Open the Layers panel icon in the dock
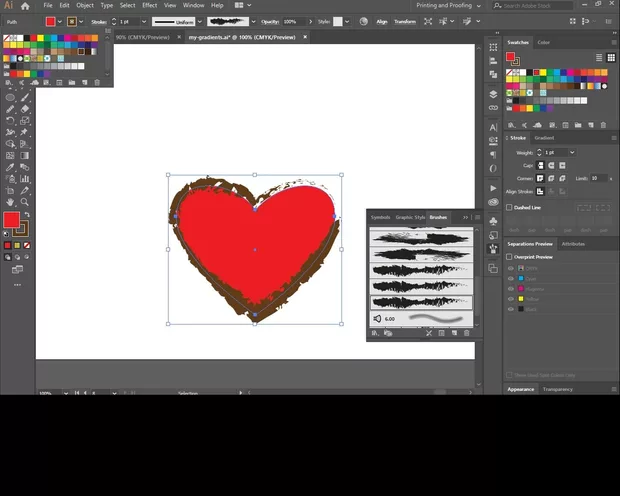 point(493,94)
